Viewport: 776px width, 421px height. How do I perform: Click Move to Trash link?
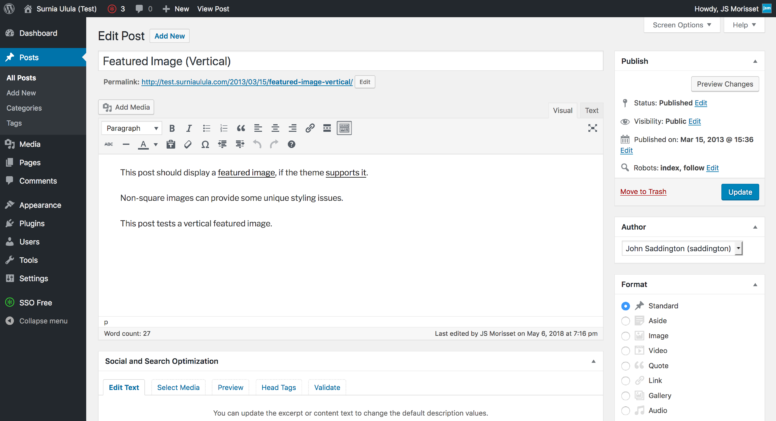[643, 191]
